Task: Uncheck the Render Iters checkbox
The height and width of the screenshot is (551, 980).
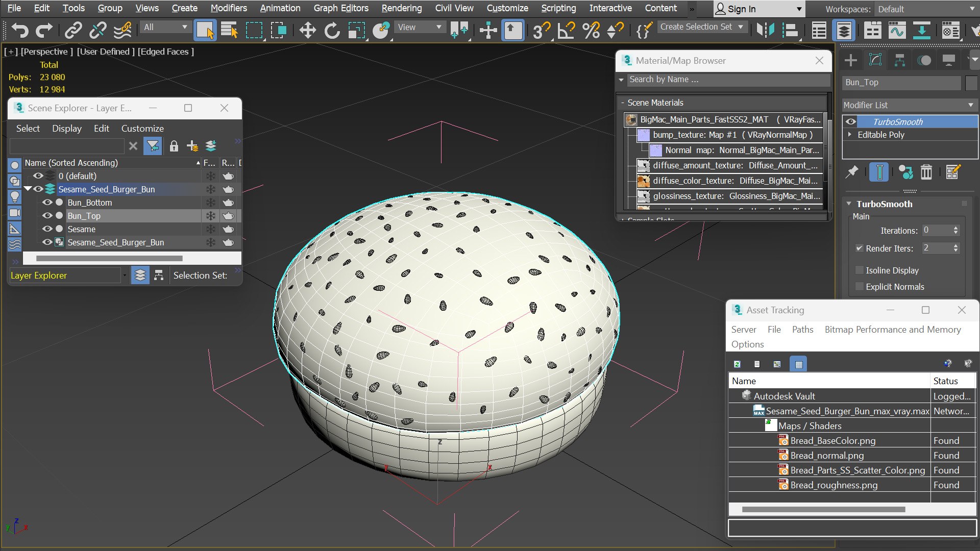Action: pos(860,248)
